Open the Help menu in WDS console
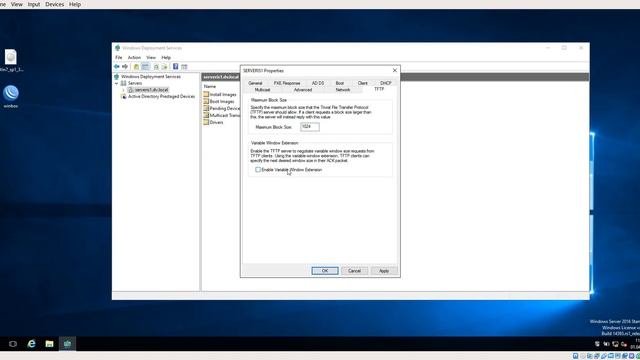 pos(166,58)
